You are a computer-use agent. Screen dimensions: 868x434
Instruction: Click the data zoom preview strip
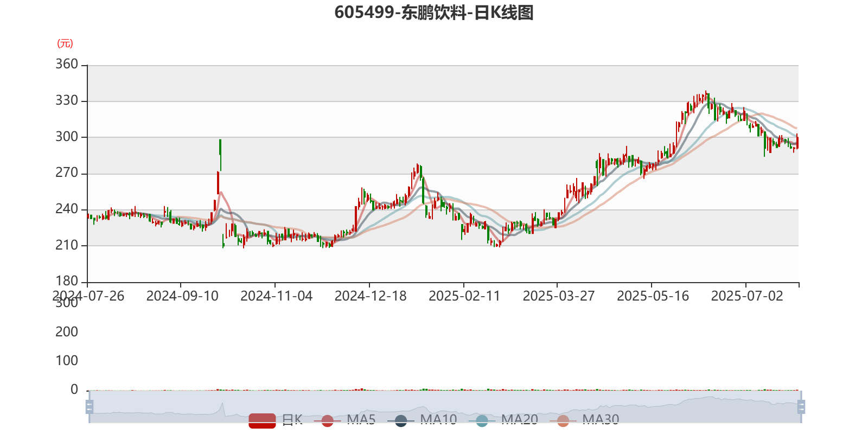point(445,407)
